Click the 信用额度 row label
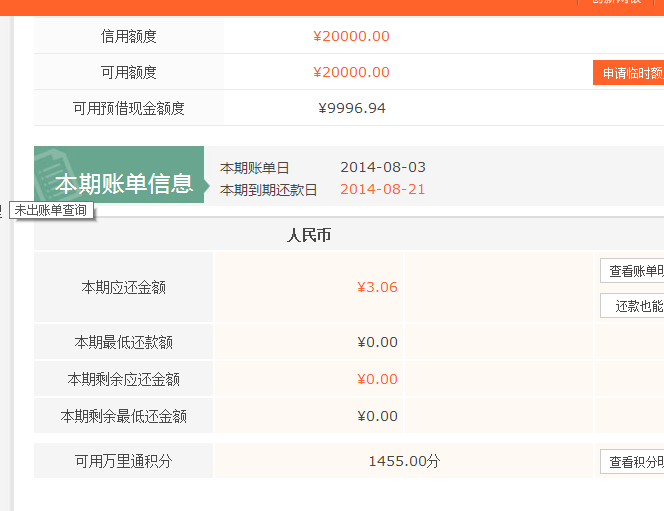The image size is (664, 511). pos(129,37)
